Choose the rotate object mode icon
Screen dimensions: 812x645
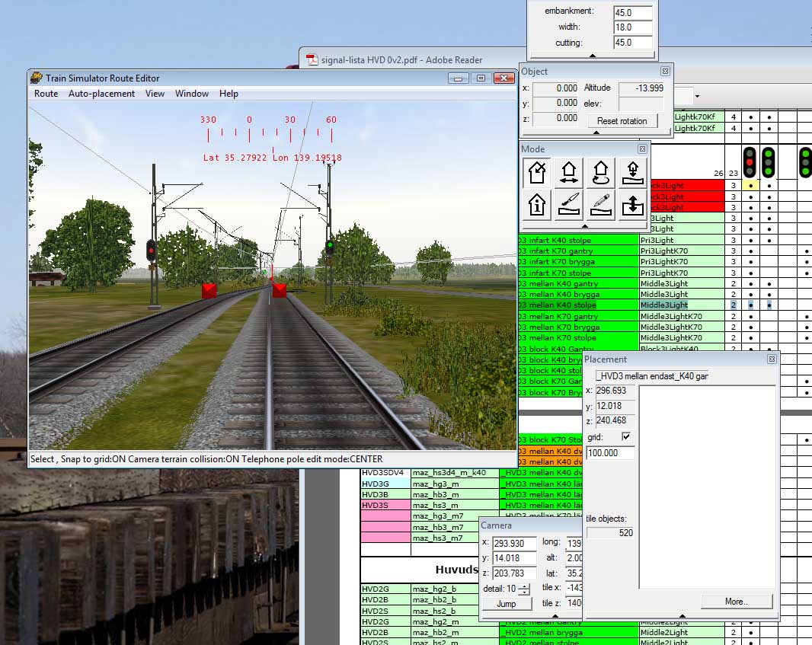pyautogui.click(x=600, y=173)
